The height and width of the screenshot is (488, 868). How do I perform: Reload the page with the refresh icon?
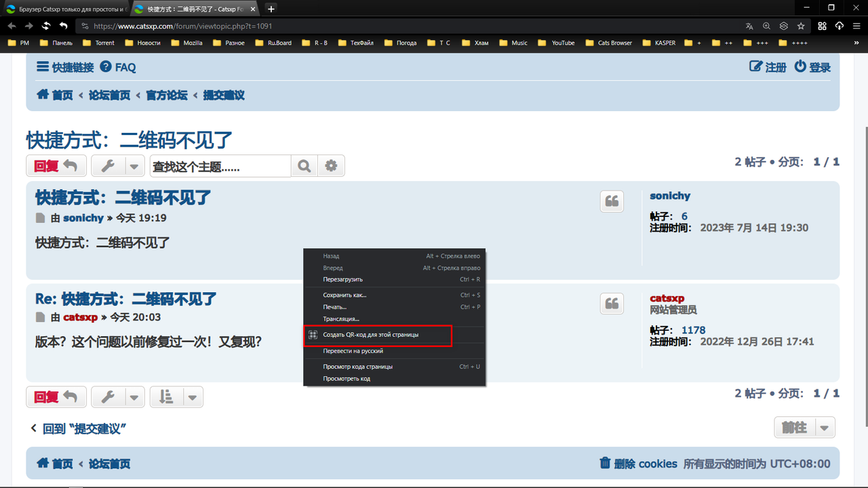46,26
